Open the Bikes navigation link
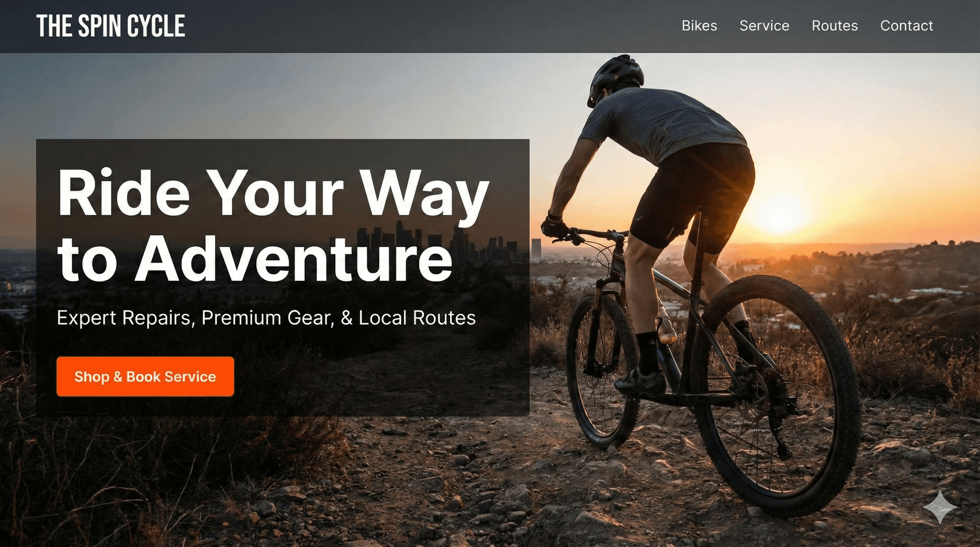980x547 pixels. click(699, 26)
